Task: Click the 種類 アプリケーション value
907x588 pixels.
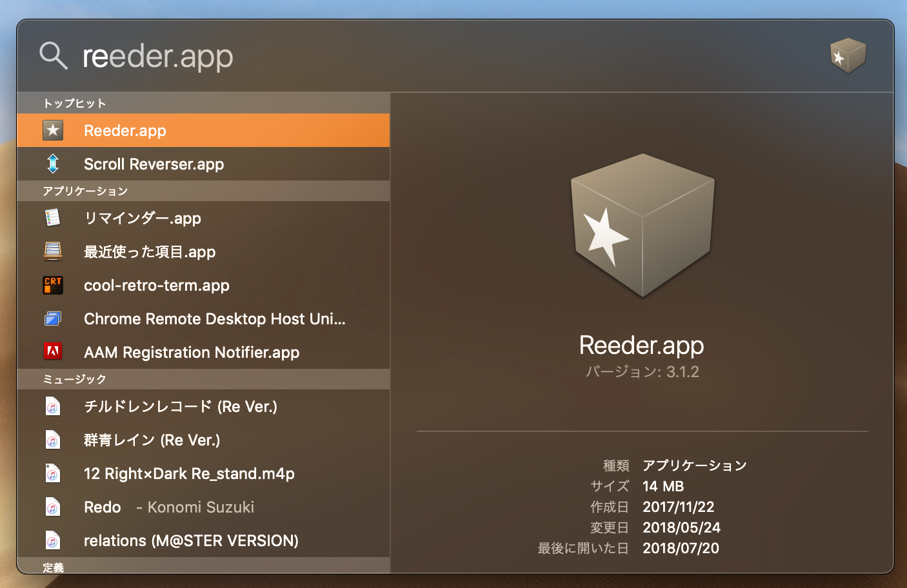Action: point(695,465)
